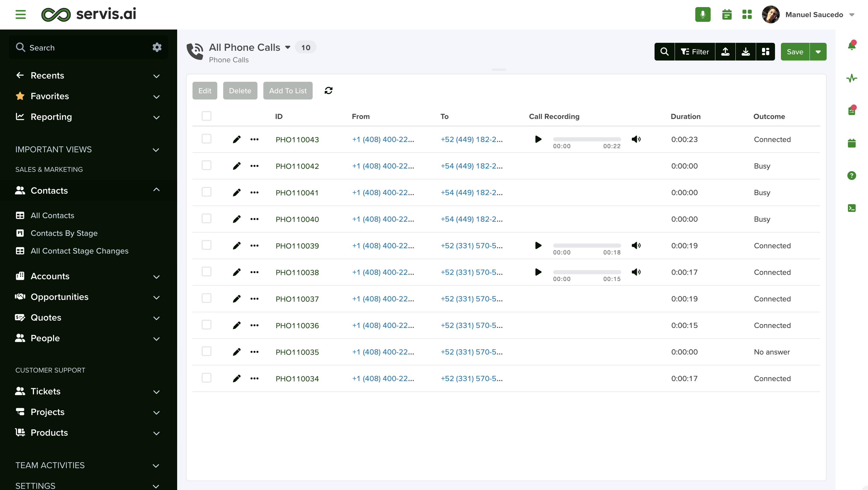Click the search magnifier toolbar button
Image resolution: width=868 pixels, height=490 pixels.
664,52
